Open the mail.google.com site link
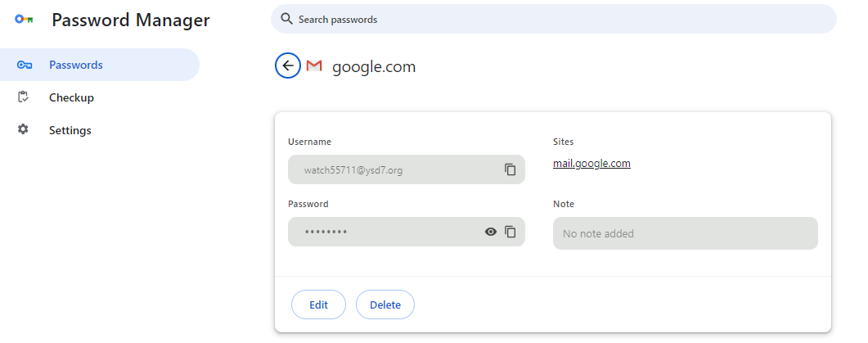Viewport: 868px width, 343px height. (591, 164)
